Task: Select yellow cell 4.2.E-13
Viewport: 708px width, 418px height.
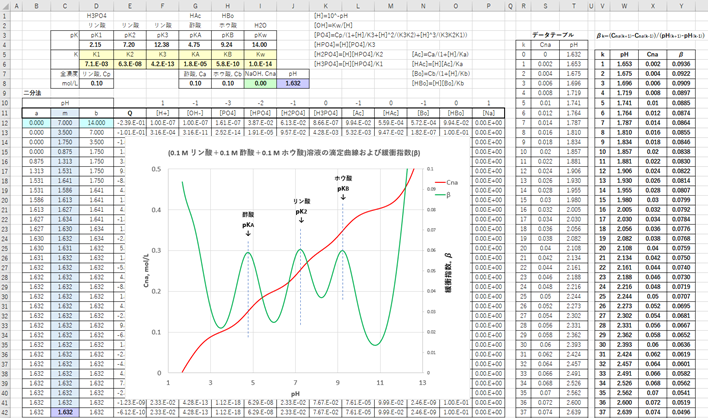Action: [x=162, y=64]
